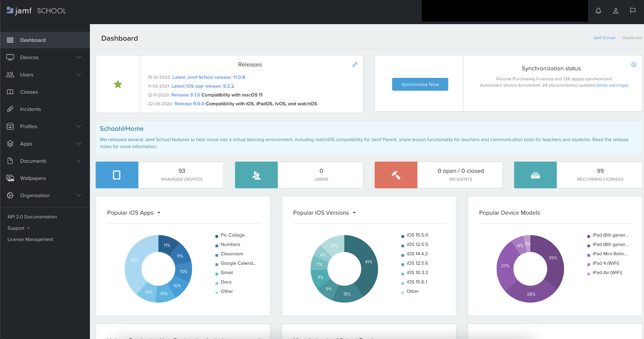Click the Incidents bandage icon
The width and height of the screenshot is (644, 339).
(10, 109)
